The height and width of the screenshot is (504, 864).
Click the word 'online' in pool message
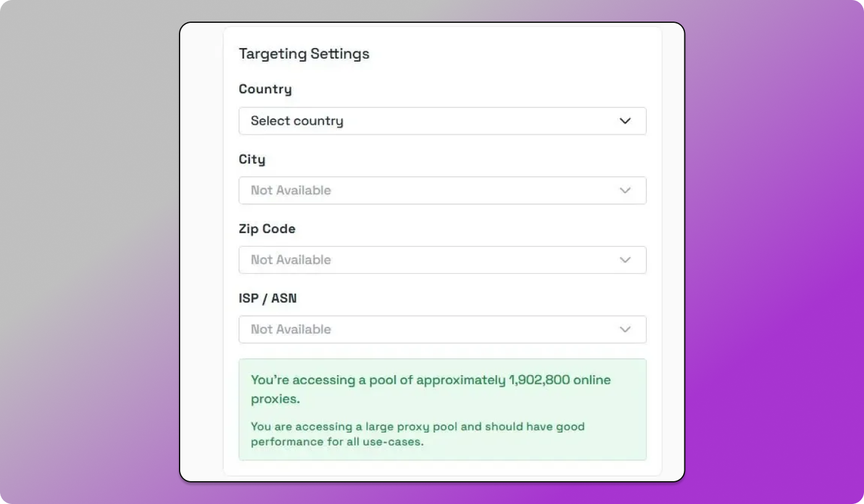(x=592, y=380)
